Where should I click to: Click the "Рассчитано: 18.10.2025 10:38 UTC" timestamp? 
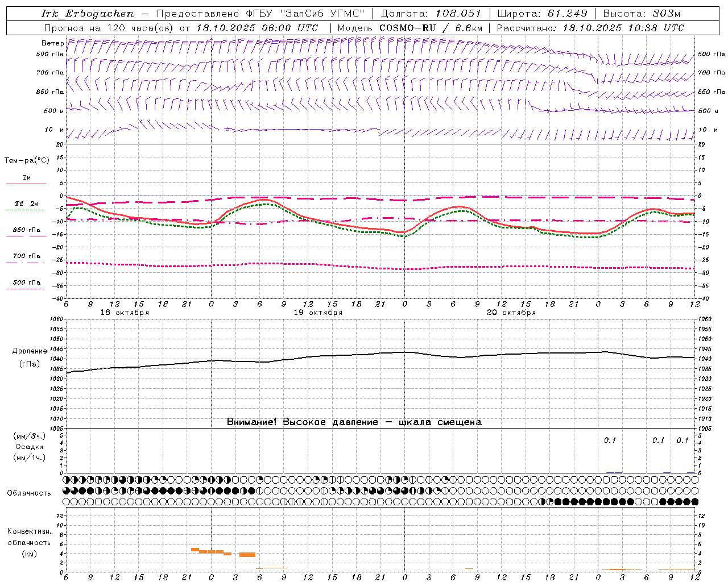pyautogui.click(x=590, y=28)
